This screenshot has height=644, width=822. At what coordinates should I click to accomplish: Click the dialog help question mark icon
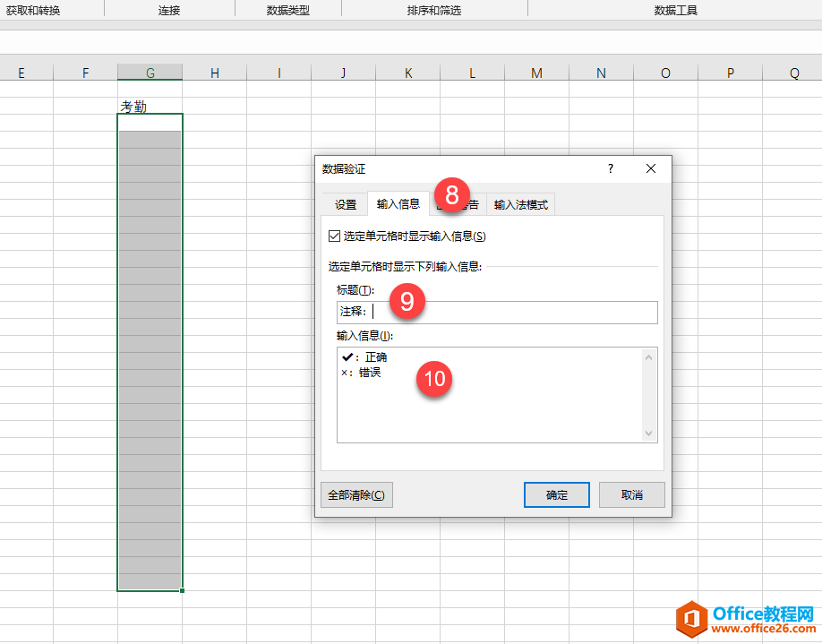(x=610, y=168)
